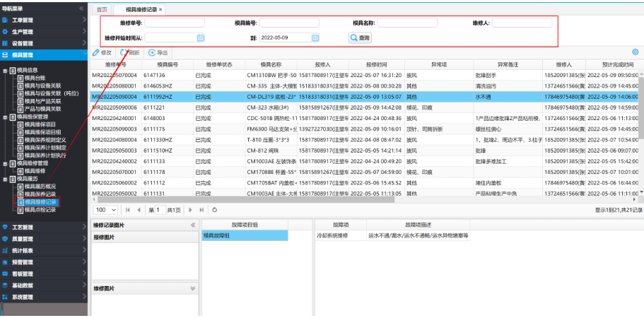Click the pagination reload icon

pyautogui.click(x=214, y=210)
